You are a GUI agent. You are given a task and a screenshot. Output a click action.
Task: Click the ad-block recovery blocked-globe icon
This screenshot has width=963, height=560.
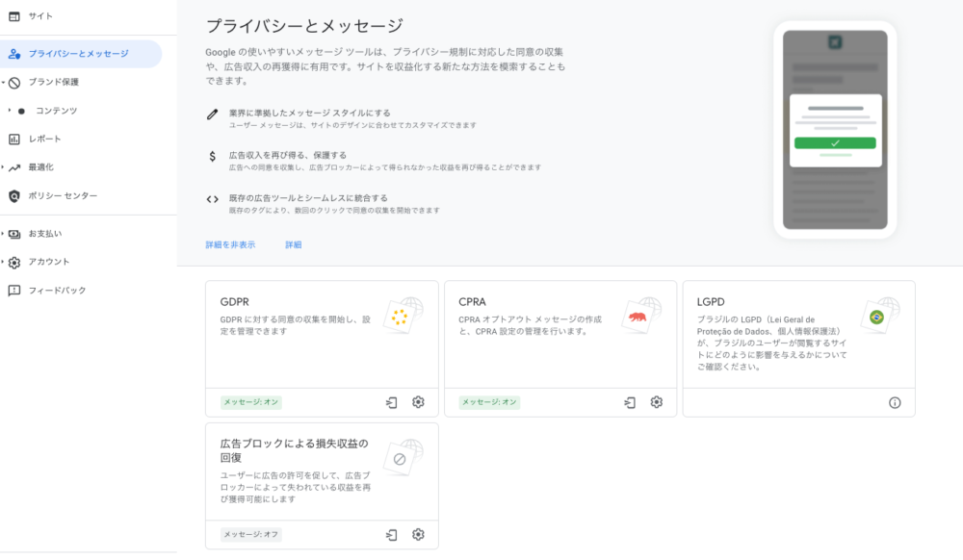tap(403, 458)
